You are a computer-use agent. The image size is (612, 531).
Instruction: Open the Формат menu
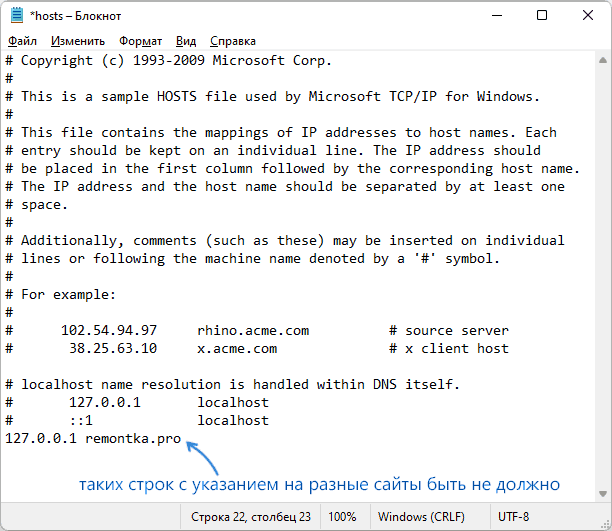[x=141, y=41]
